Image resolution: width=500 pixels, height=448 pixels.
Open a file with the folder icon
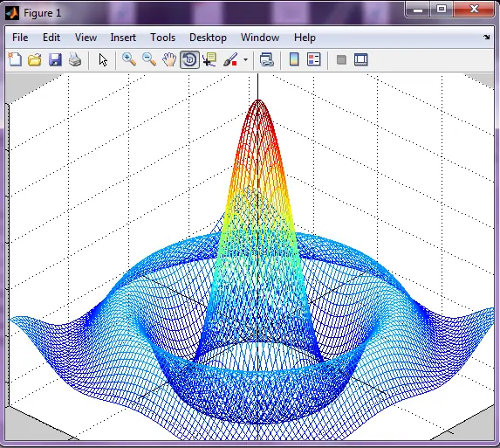pyautogui.click(x=35, y=59)
